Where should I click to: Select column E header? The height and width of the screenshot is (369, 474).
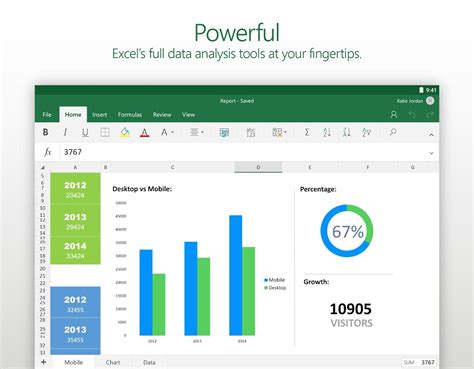point(310,167)
